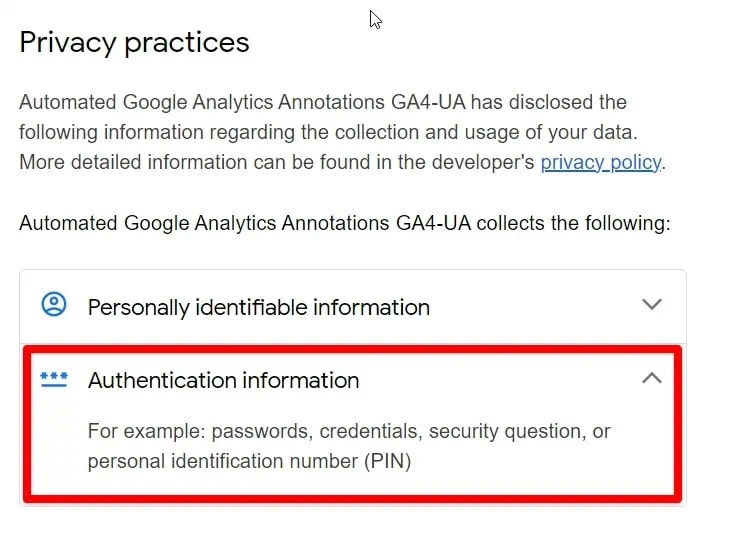Click the Privacy practices heading
The width and height of the screenshot is (733, 544).
(x=134, y=43)
